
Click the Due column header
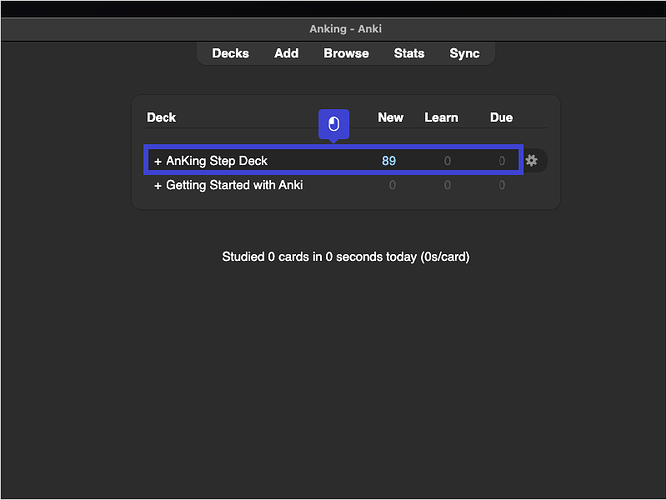click(501, 117)
